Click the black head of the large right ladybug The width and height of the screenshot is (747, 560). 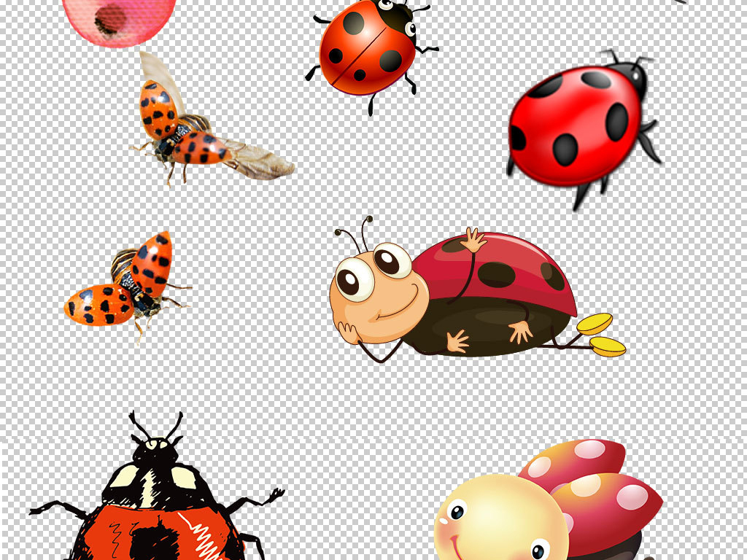pos(630,75)
